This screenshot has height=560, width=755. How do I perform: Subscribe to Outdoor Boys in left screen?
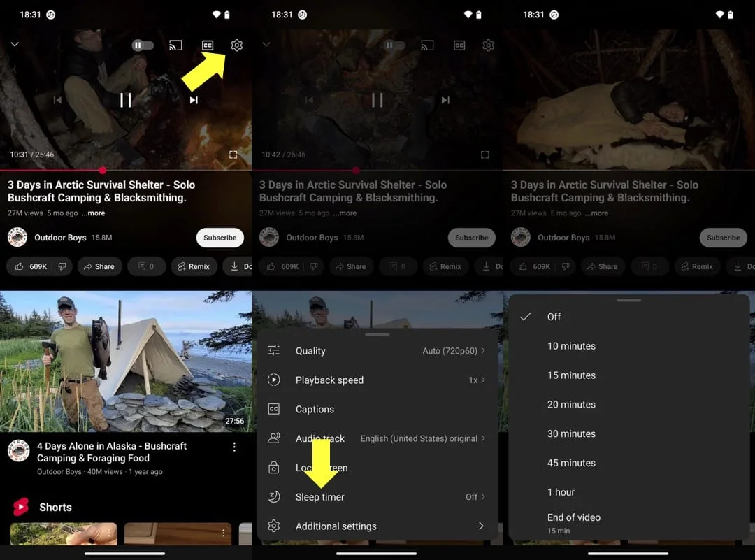pos(220,238)
